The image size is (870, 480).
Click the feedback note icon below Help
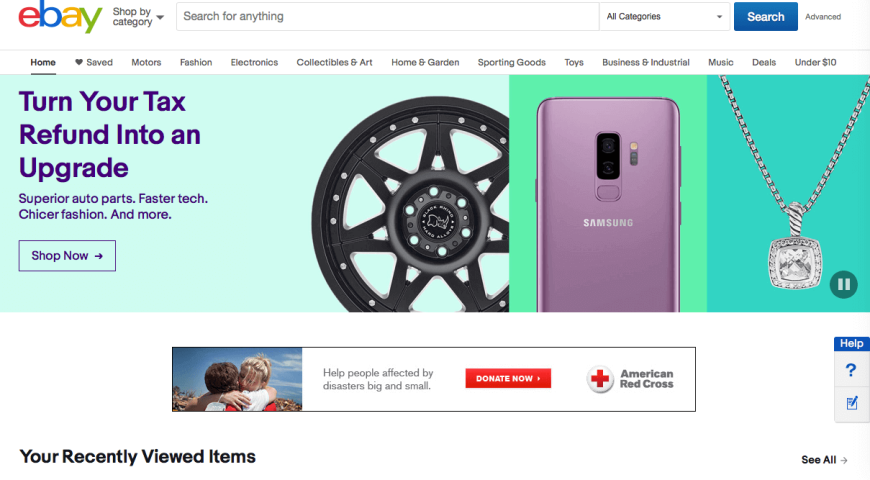coord(852,403)
